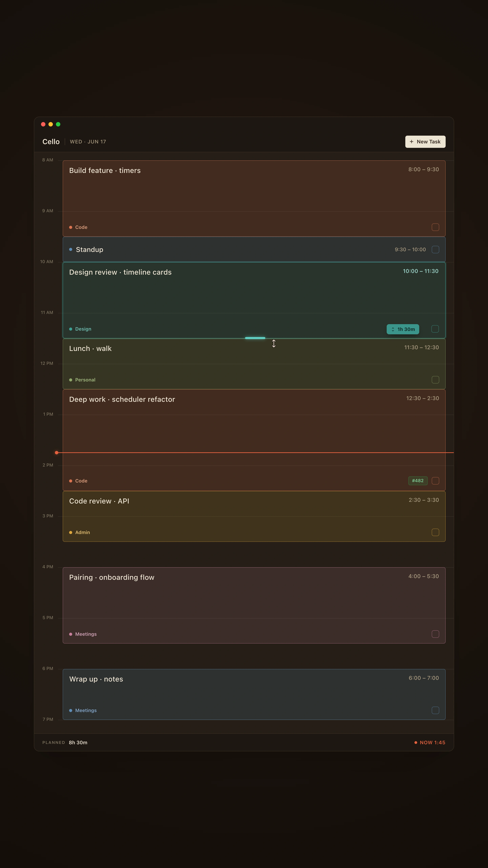The width and height of the screenshot is (488, 868).
Task: Click the 9:30 – 10:00 time range
Action: [410, 249]
